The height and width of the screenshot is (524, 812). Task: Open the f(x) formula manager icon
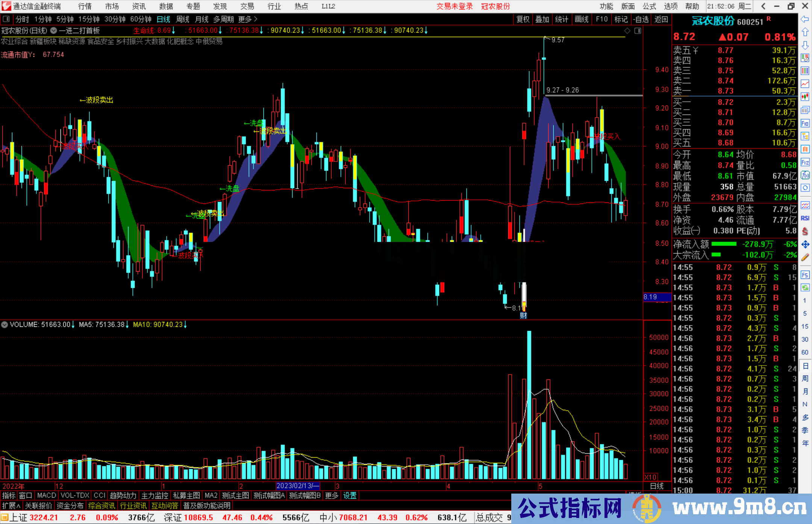805,175
